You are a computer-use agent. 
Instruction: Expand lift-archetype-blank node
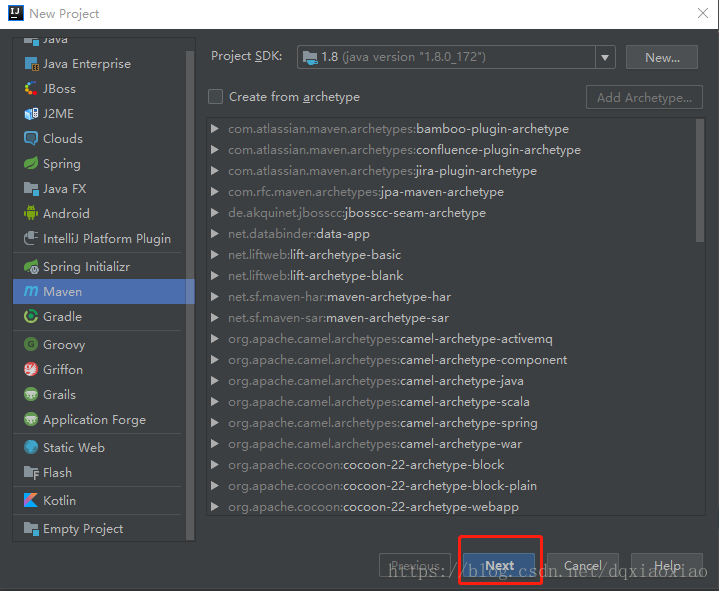pyautogui.click(x=214, y=276)
